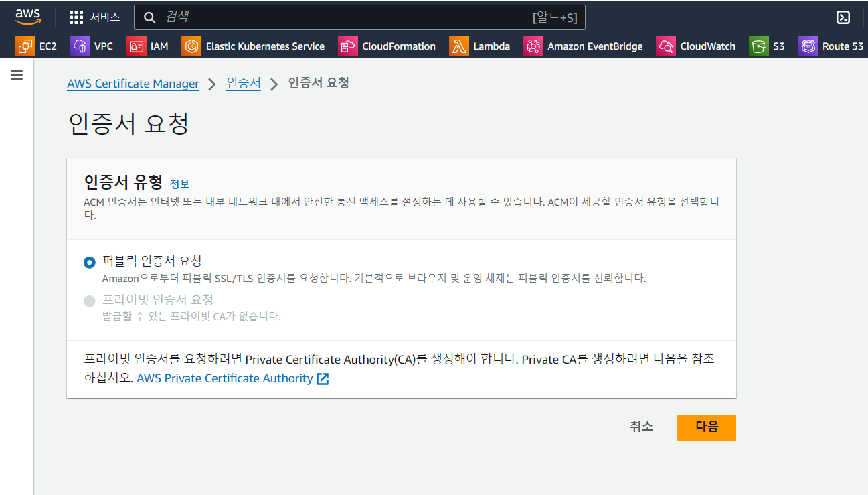Open the Route 53 favorites shortcut label
This screenshot has width=868, height=495.
(843, 46)
